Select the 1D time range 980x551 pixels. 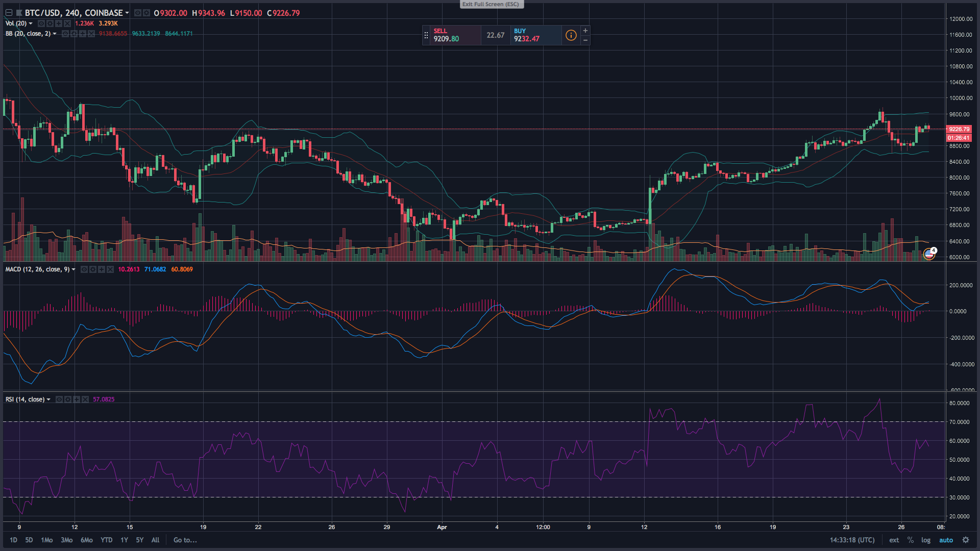coord(13,540)
